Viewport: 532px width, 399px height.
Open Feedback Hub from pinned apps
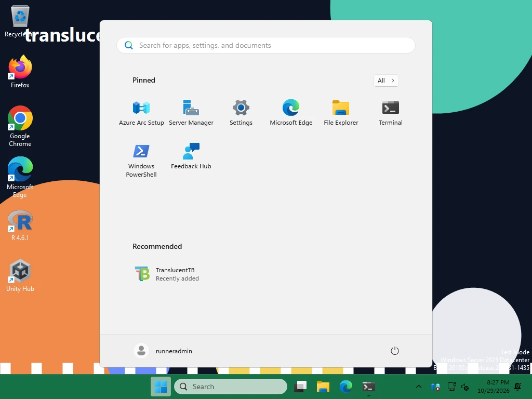click(191, 157)
